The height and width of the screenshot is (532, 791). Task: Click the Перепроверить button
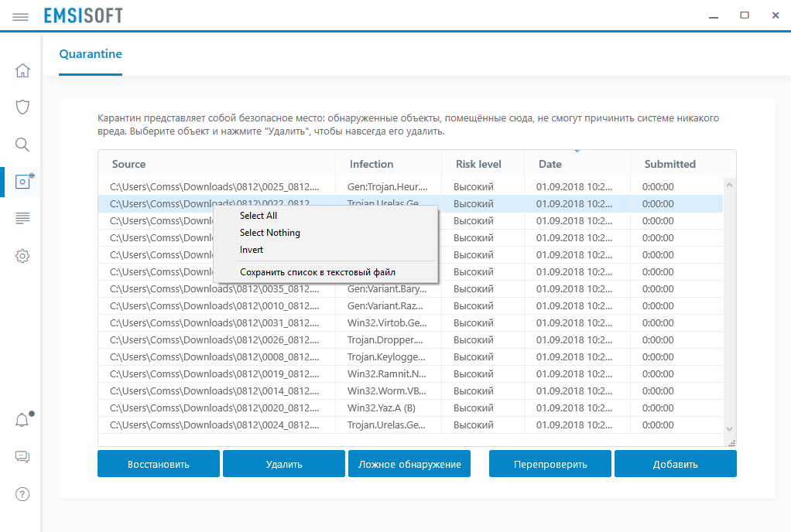[550, 464]
